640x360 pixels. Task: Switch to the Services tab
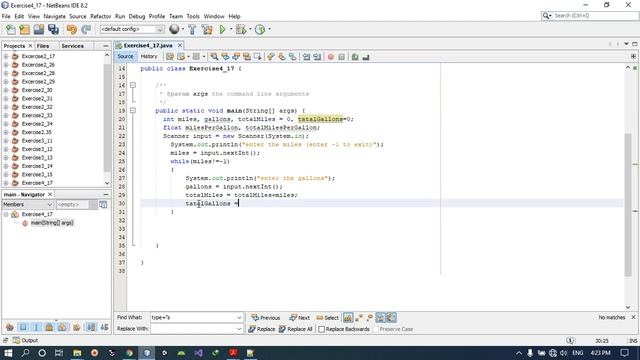click(73, 46)
